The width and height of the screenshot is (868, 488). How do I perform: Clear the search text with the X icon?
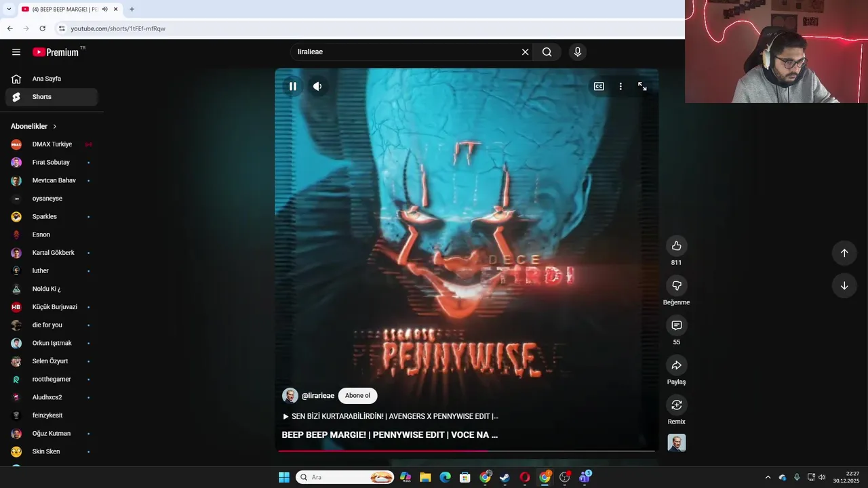(x=525, y=52)
